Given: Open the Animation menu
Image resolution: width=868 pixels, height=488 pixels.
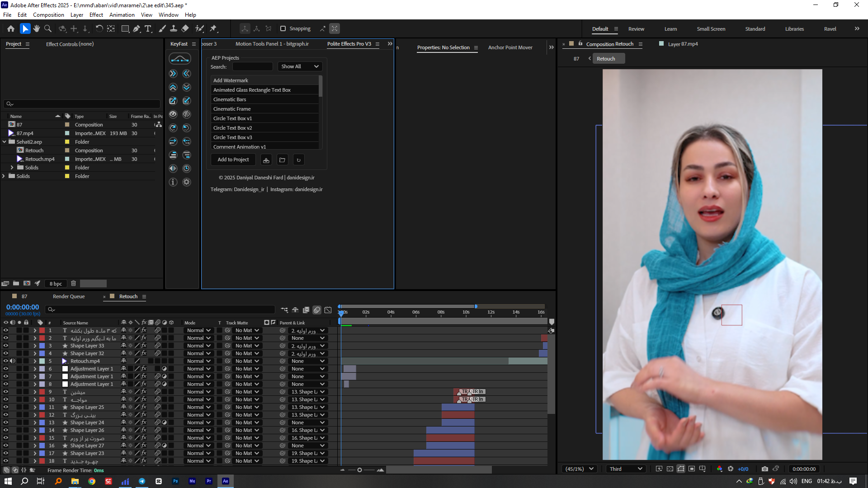Looking at the screenshot, I should click(x=122, y=15).
